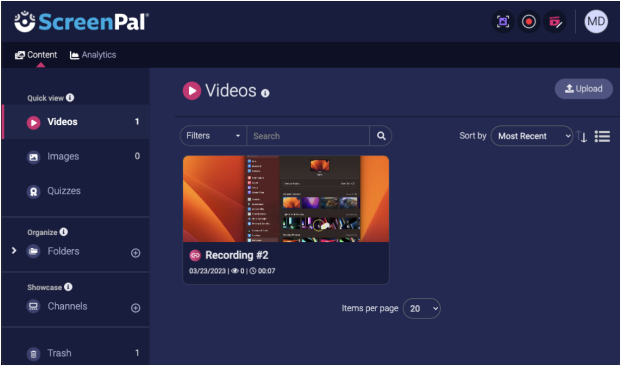Click the Upload button
Image resolution: width=621 pixels, height=367 pixels.
point(583,89)
